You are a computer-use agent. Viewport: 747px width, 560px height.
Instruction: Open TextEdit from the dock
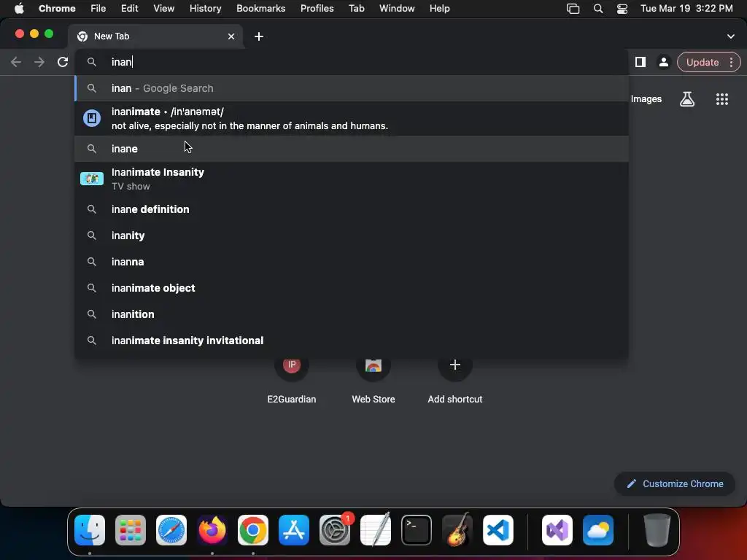pyautogui.click(x=376, y=530)
